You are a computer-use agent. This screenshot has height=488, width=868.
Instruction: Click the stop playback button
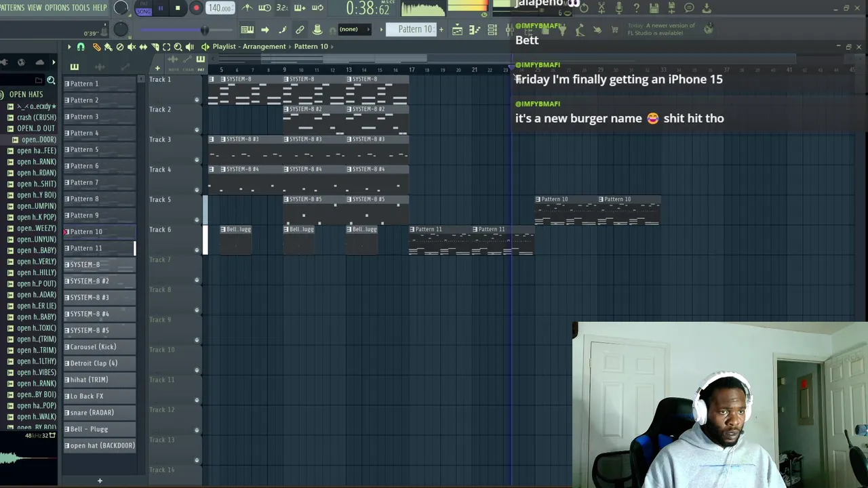click(x=178, y=8)
